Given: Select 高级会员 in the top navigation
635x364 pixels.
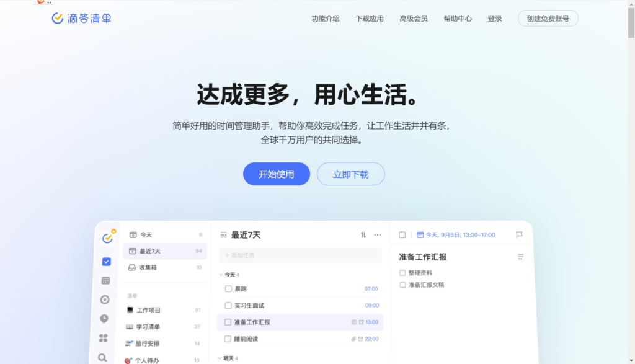Looking at the screenshot, I should pos(413,18).
